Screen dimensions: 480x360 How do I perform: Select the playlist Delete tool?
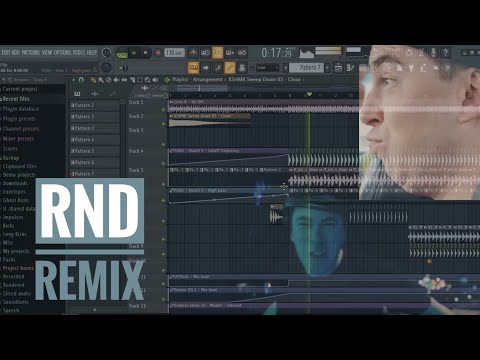(x=109, y=80)
